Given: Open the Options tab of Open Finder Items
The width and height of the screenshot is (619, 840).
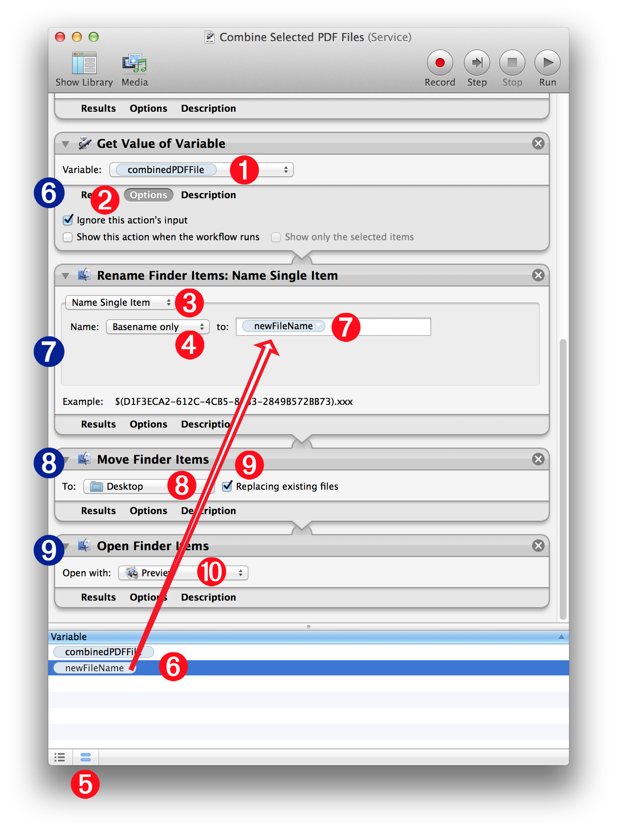Looking at the screenshot, I should 148,597.
